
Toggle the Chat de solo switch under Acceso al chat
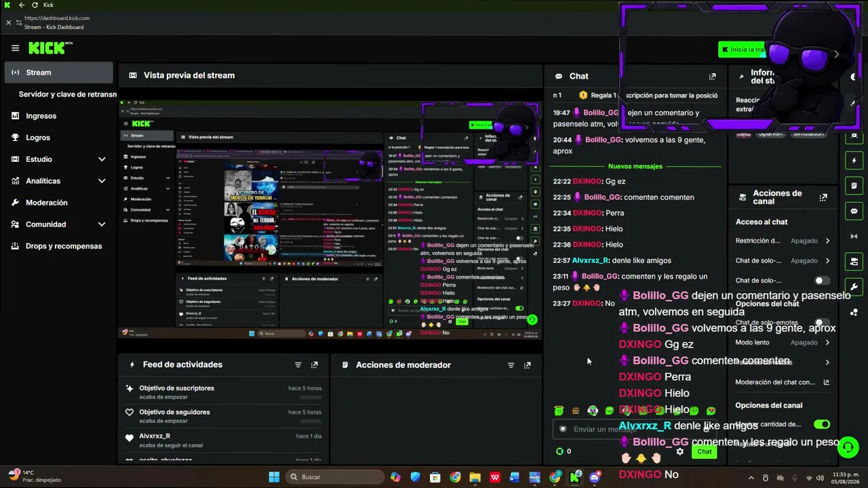point(821,281)
